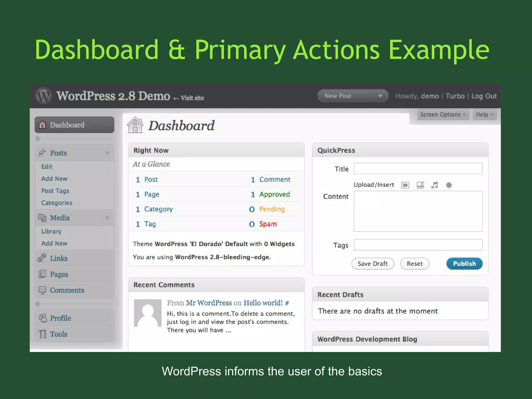Click the Dashboard house icon in sidebar

[x=42, y=125]
